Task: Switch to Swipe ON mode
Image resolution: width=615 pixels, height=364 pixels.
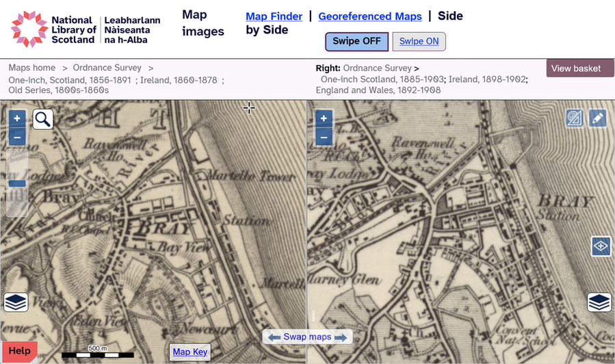Action: (x=419, y=41)
